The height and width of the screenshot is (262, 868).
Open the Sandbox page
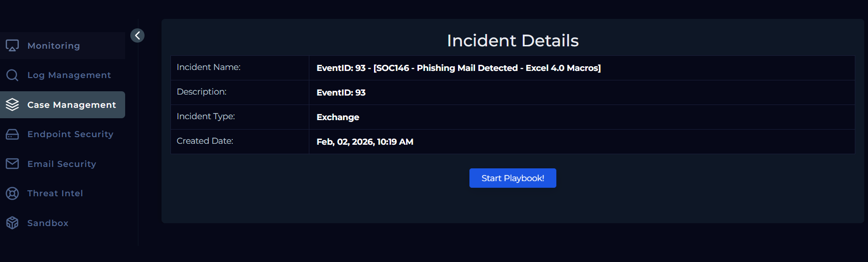(48, 223)
